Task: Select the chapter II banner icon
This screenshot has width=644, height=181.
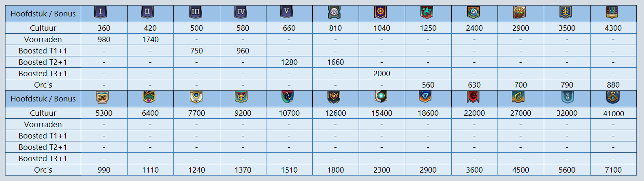Action: [147, 13]
